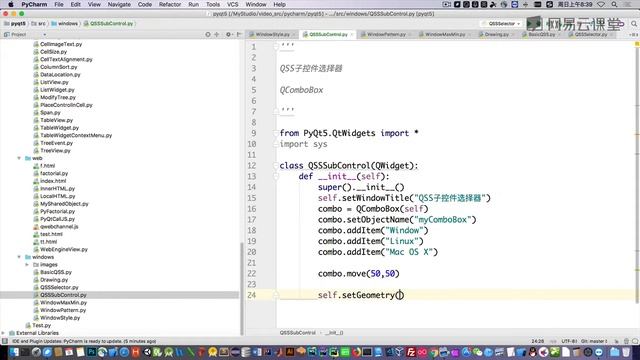Click QSSSubControl class in bottom editor breadcrumb
Viewport: 640px width, 360px height.
tap(298, 333)
